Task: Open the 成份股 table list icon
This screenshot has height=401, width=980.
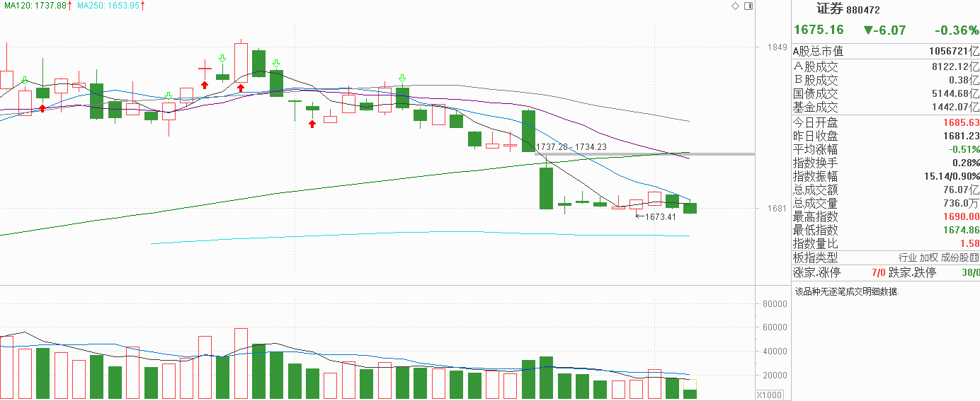Action: point(975,257)
